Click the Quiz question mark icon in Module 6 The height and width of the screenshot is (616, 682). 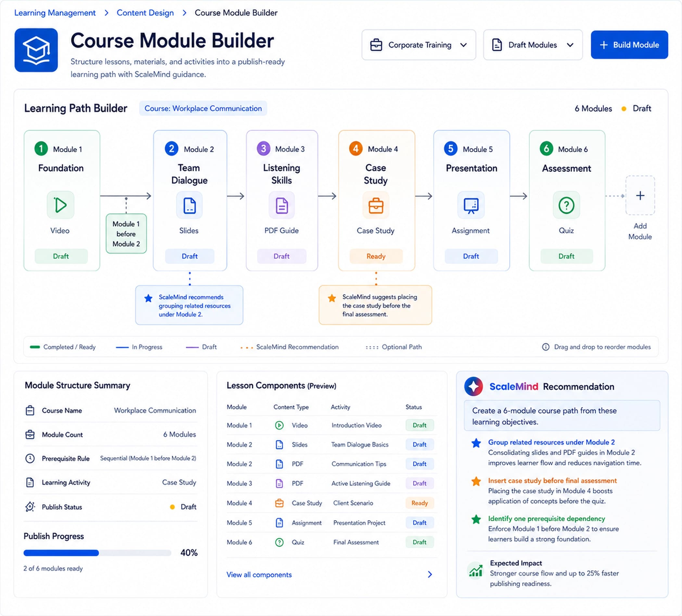566,205
